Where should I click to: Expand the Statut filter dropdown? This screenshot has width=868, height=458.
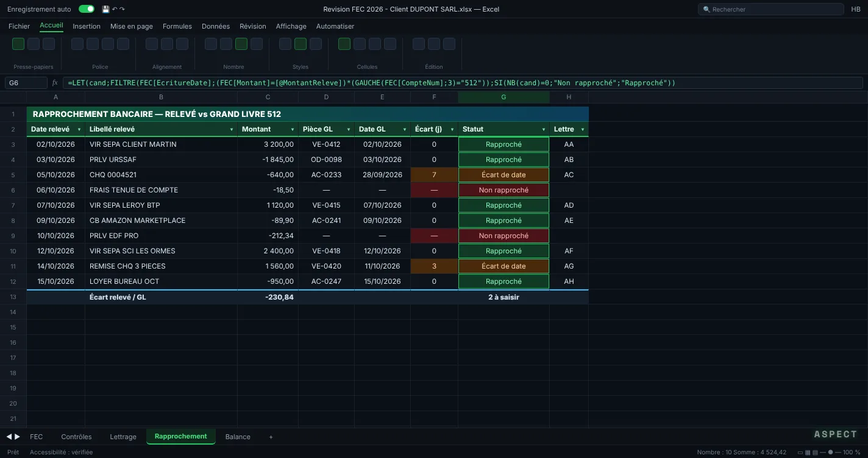(544, 130)
